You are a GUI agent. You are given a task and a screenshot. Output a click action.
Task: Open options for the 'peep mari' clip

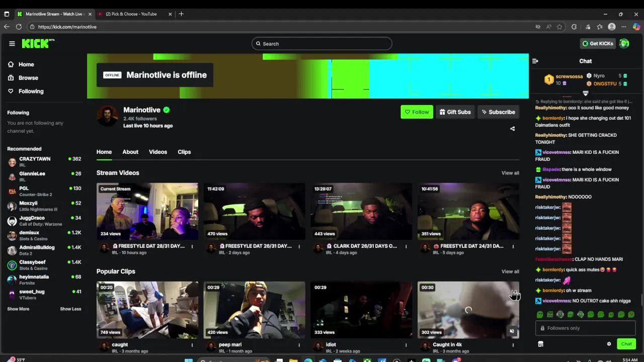coord(299,345)
